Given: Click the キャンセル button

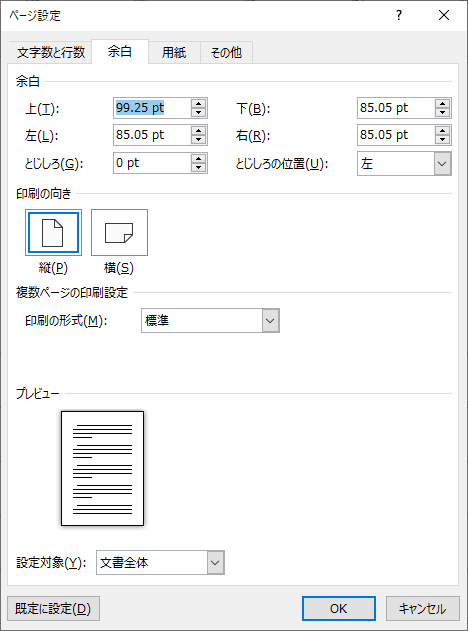Looking at the screenshot, I should (423, 608).
